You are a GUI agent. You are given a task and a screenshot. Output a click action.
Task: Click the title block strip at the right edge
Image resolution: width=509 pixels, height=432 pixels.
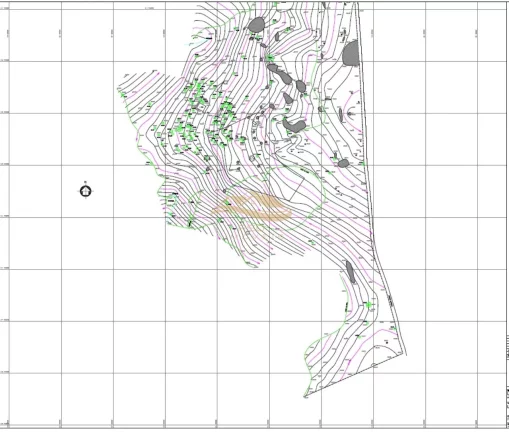pyautogui.click(x=507, y=380)
